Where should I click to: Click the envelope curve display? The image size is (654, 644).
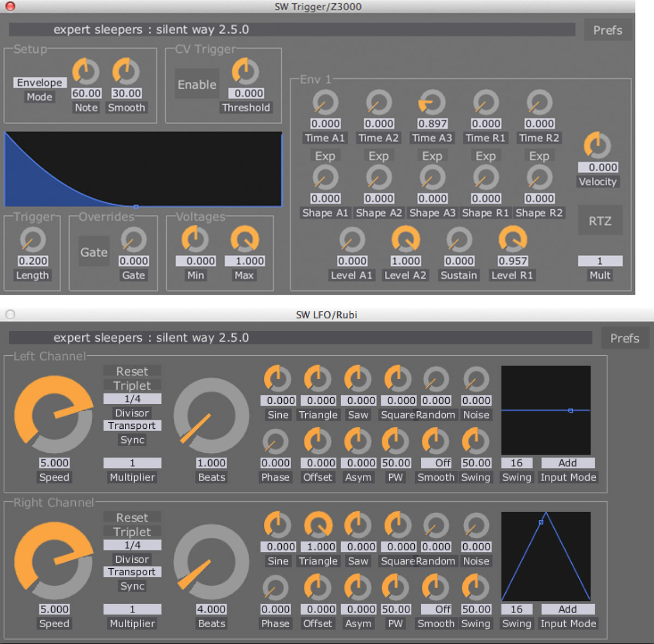click(143, 169)
